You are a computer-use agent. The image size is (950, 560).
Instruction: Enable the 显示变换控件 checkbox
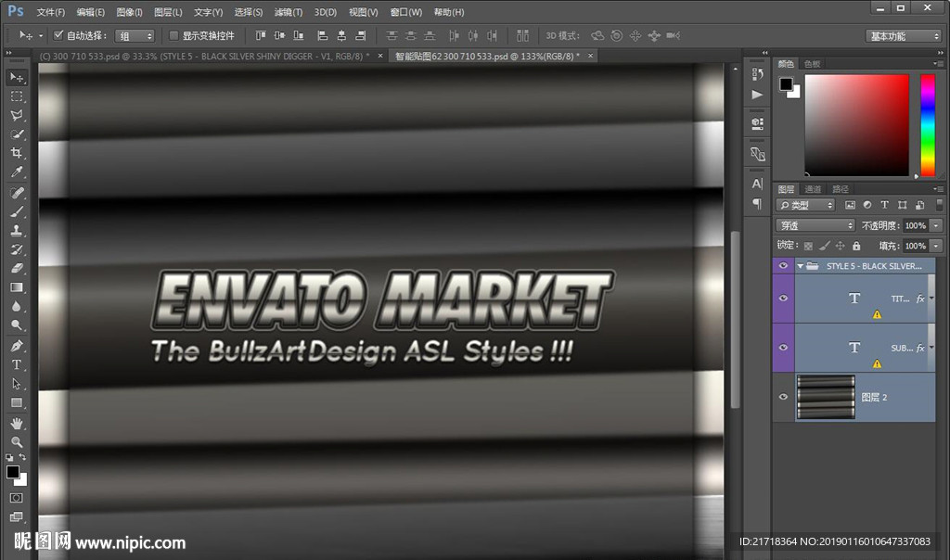point(173,35)
